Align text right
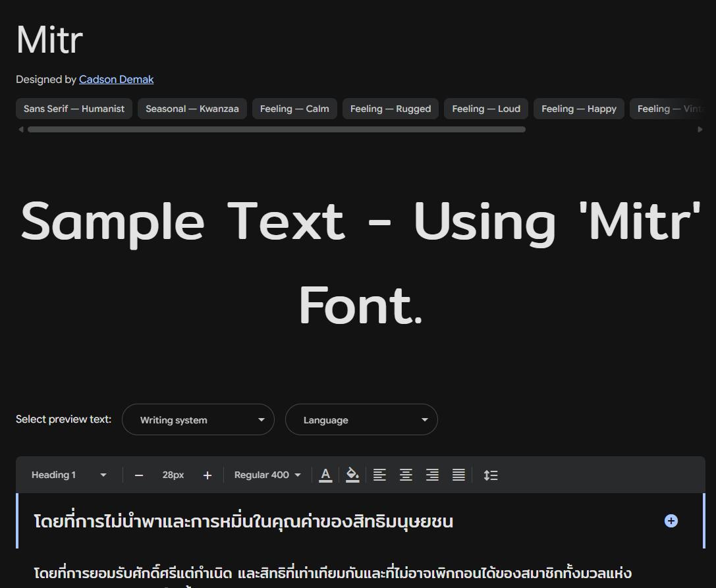Viewport: 716px width, 588px height. pos(432,475)
